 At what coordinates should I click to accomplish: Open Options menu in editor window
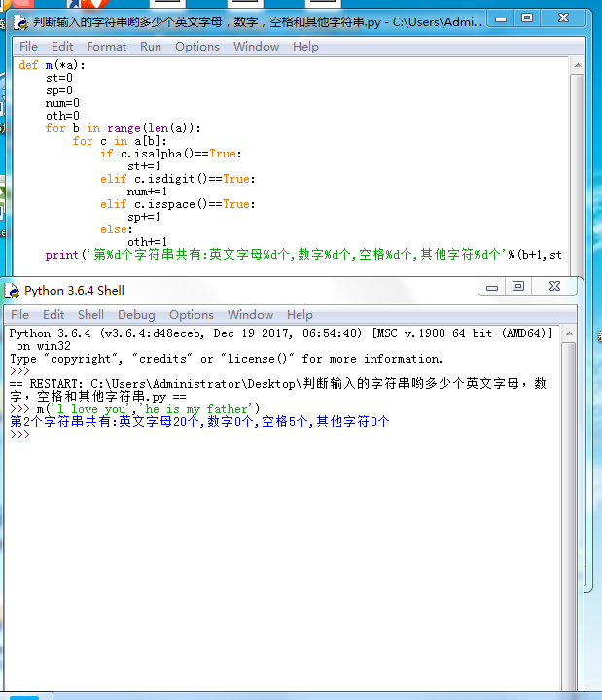[x=197, y=47]
